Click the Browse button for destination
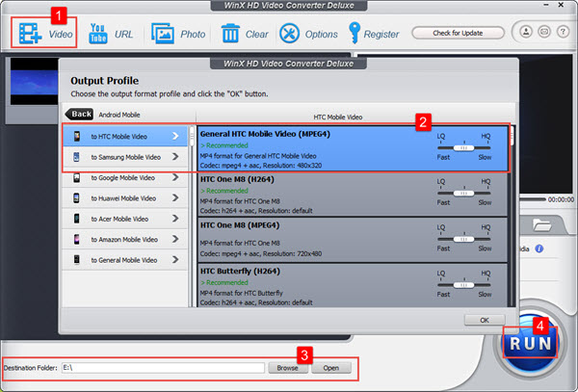This screenshot has width=578, height=392. click(x=287, y=368)
